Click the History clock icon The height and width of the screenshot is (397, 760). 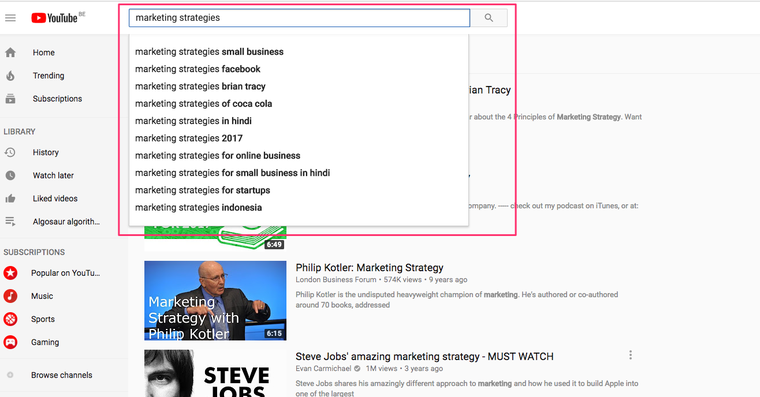tap(10, 152)
